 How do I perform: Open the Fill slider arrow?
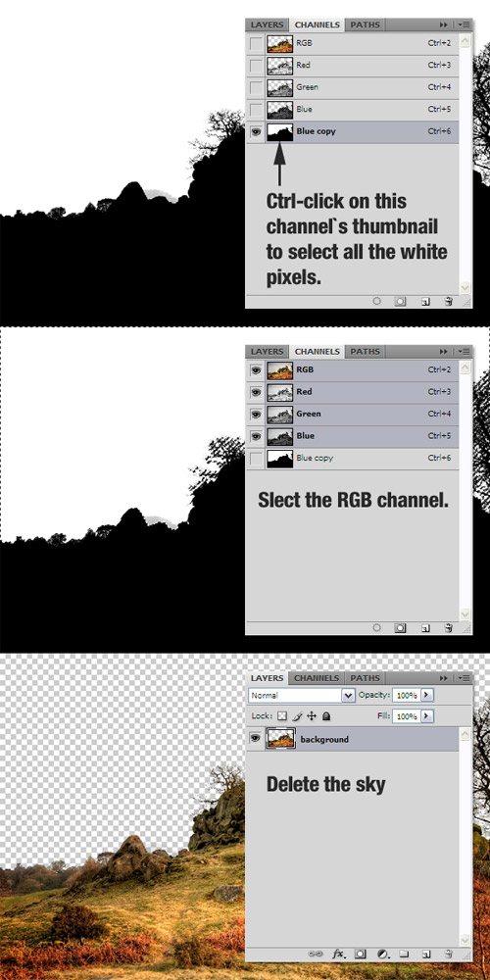[x=427, y=715]
